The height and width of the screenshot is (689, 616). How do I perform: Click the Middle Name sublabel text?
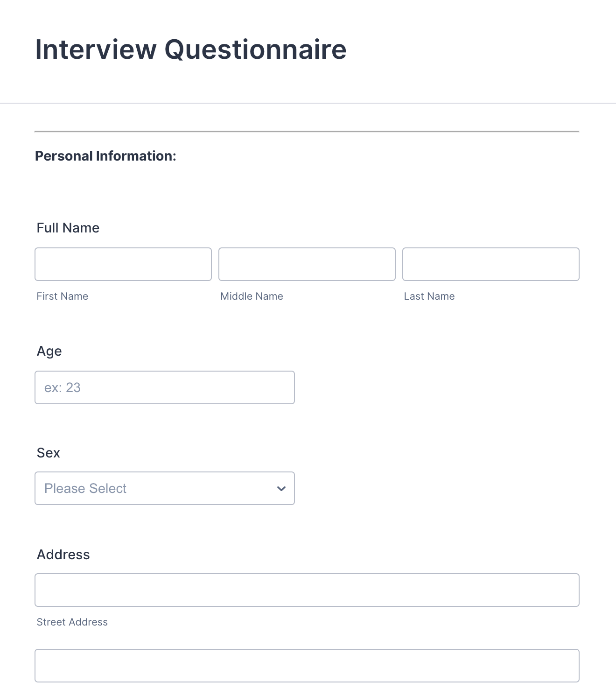[x=252, y=296]
